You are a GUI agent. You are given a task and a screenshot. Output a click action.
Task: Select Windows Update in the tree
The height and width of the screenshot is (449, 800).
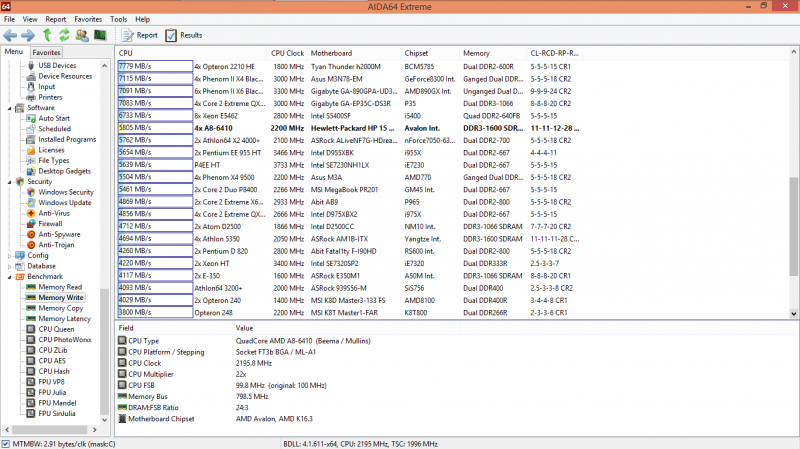(x=65, y=203)
